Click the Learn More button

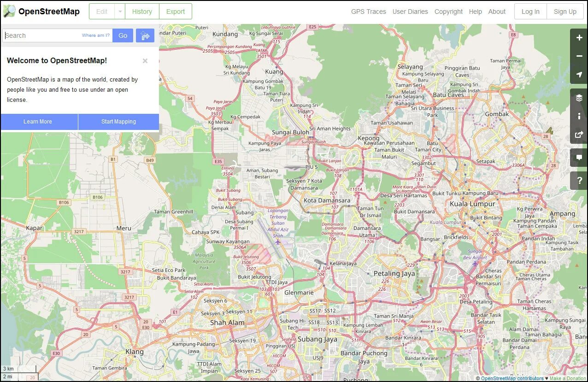pos(39,122)
